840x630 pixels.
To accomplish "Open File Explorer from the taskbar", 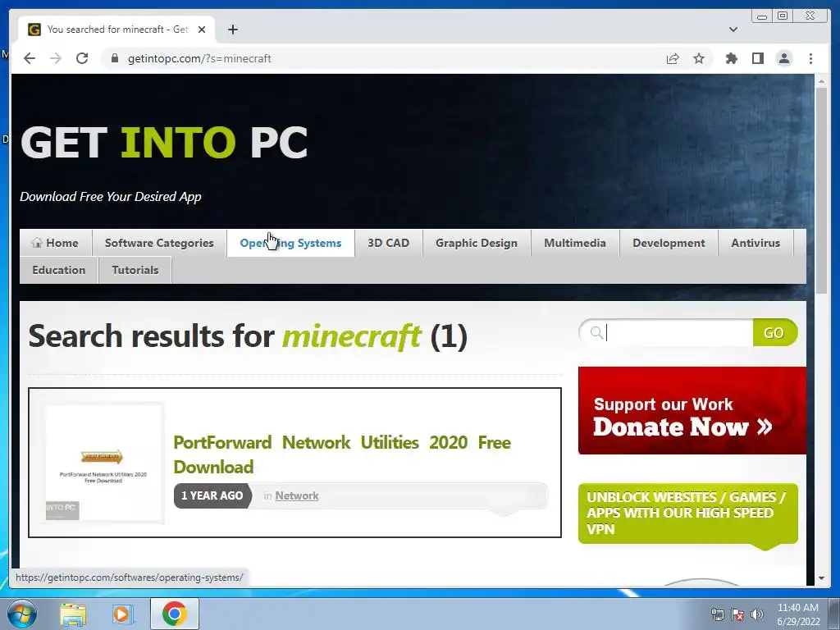I will point(73,614).
